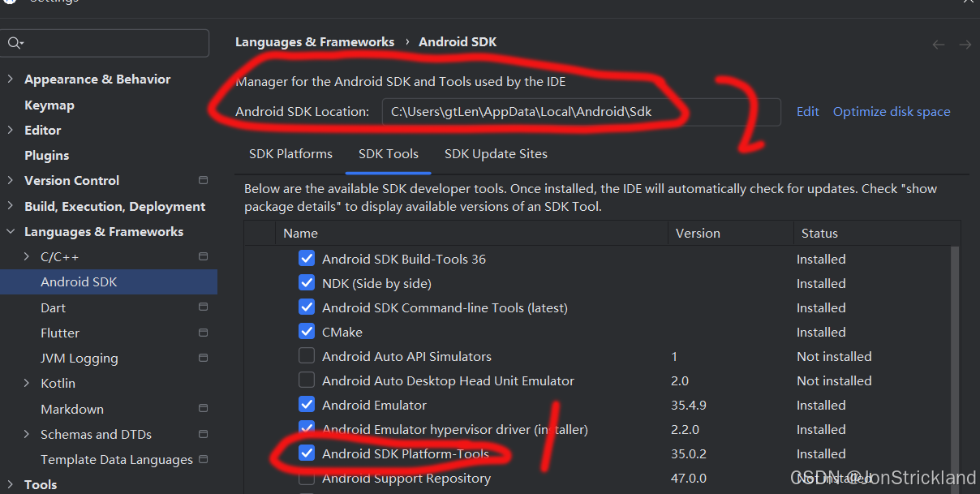The height and width of the screenshot is (494, 980).
Task: Click the screen indicator beside Version Control
Action: pos(202,180)
